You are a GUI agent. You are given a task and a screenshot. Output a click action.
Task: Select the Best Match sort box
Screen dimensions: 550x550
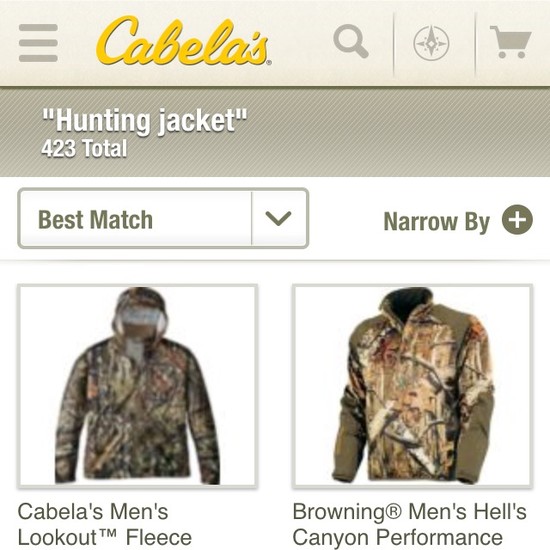click(163, 219)
